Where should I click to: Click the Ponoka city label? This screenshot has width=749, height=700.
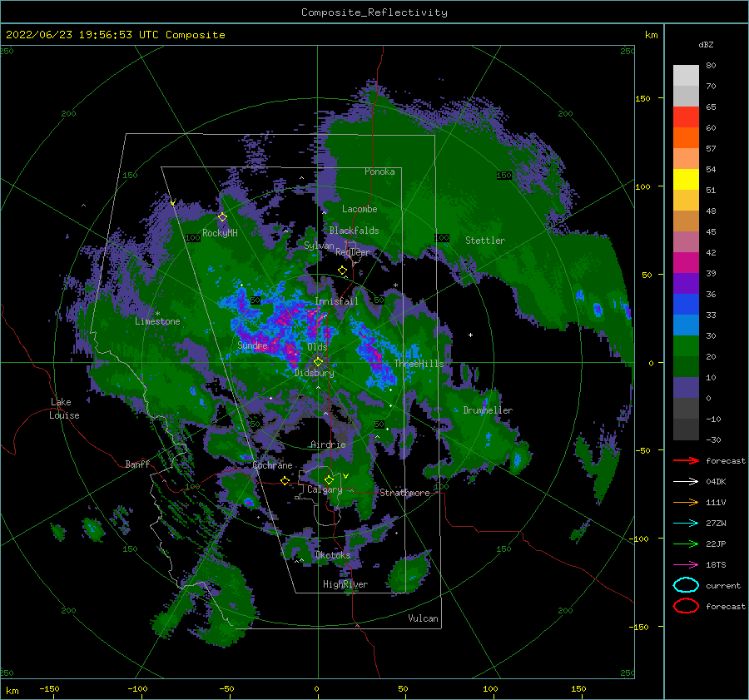[x=379, y=171]
